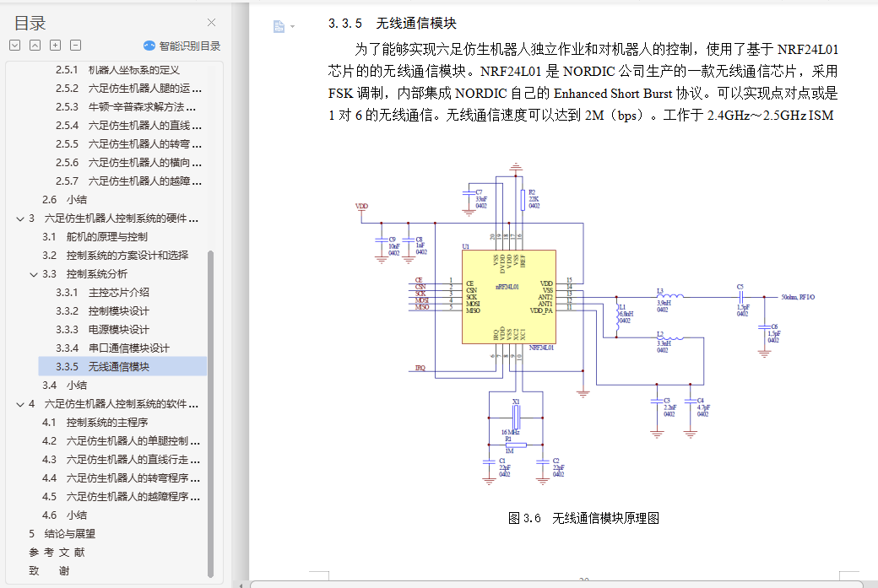Jump to 3.2 控制系统的方案设计和选择
878x588 pixels.
point(116,255)
